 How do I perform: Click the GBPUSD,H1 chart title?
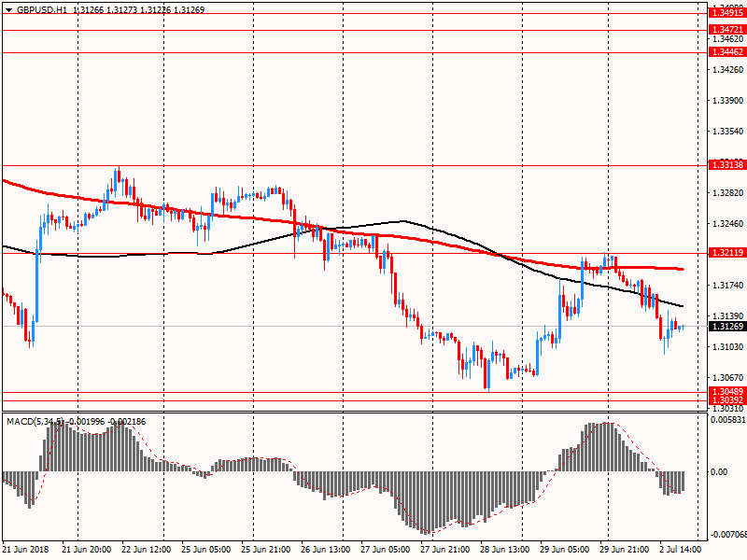tap(42, 9)
